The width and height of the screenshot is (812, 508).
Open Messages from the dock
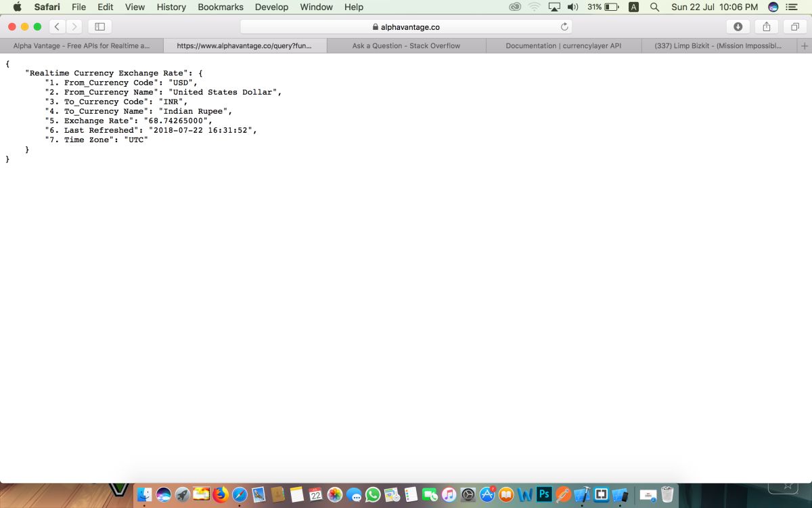(x=354, y=494)
